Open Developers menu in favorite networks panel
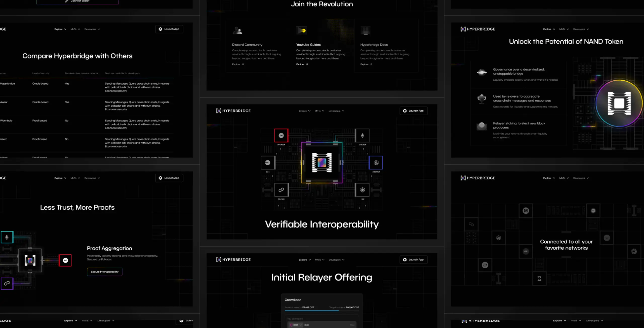This screenshot has width=644, height=328. (581, 178)
